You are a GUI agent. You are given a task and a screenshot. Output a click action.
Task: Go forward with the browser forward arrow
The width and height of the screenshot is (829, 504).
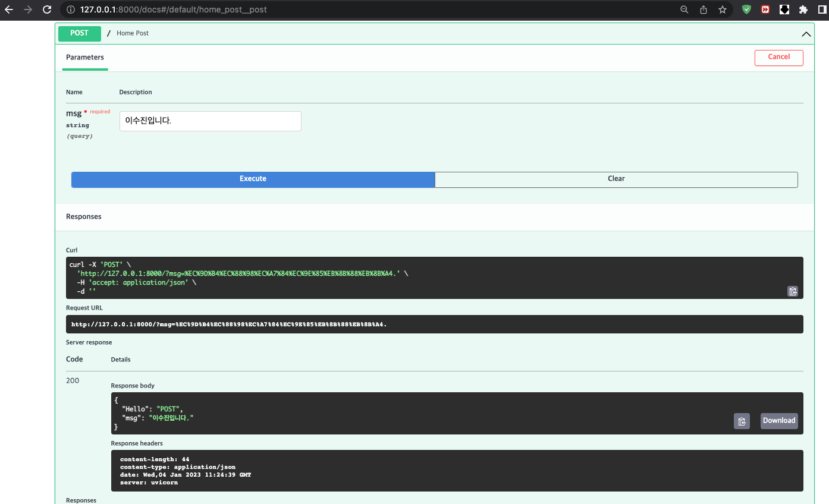(x=28, y=10)
